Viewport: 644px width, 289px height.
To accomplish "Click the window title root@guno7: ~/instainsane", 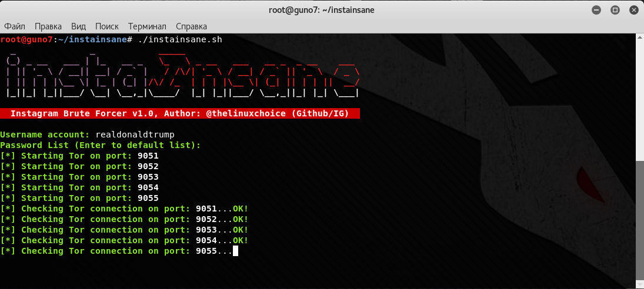I will point(322,10).
